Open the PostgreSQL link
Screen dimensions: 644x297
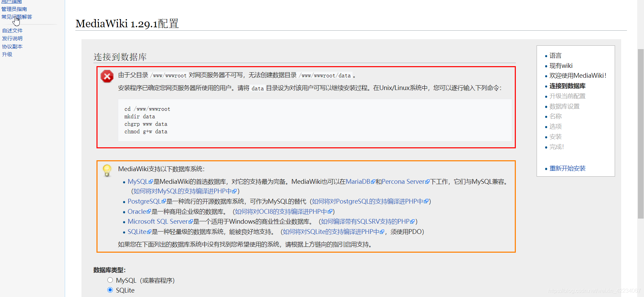tap(147, 201)
